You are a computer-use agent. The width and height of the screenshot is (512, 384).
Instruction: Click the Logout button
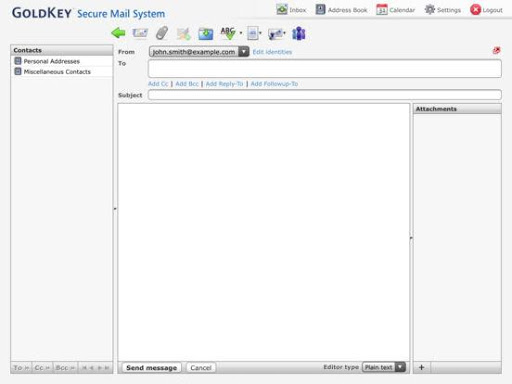point(486,10)
